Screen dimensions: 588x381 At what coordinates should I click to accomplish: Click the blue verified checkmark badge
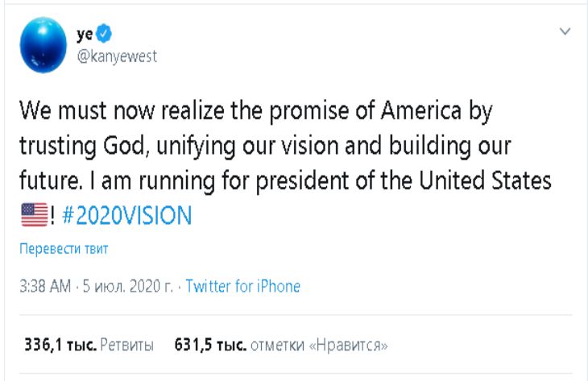pos(106,33)
